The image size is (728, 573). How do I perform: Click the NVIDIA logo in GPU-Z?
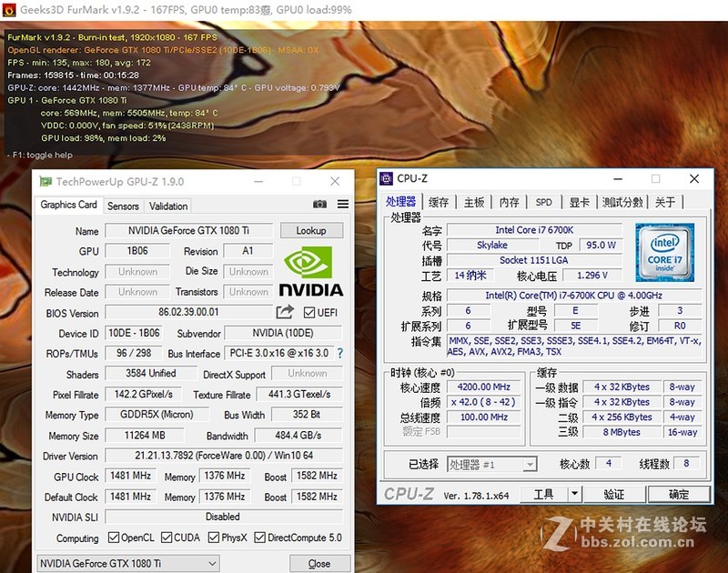(x=310, y=272)
